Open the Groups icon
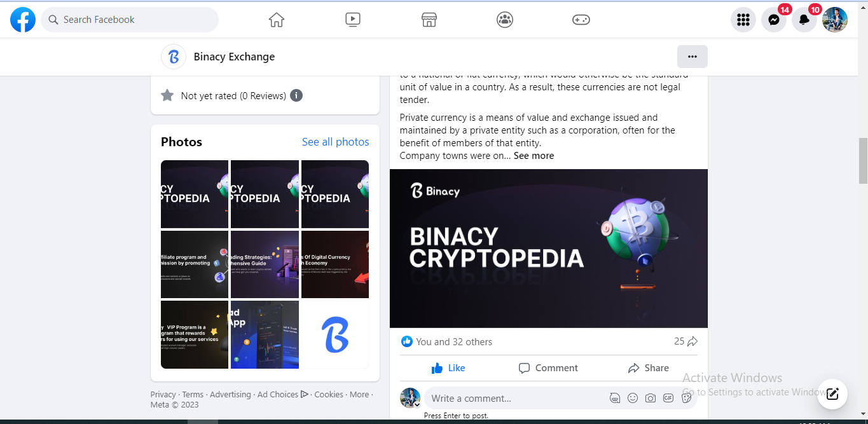 (x=505, y=20)
